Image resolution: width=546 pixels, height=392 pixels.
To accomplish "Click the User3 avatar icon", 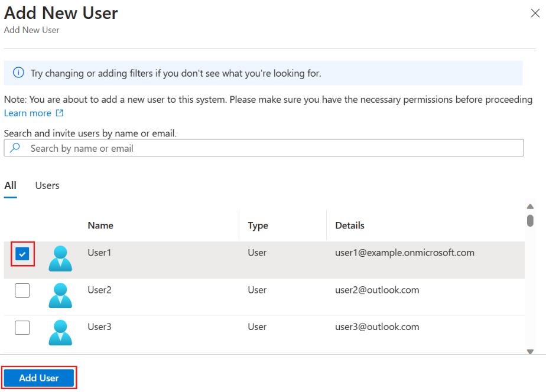I will 60,332.
